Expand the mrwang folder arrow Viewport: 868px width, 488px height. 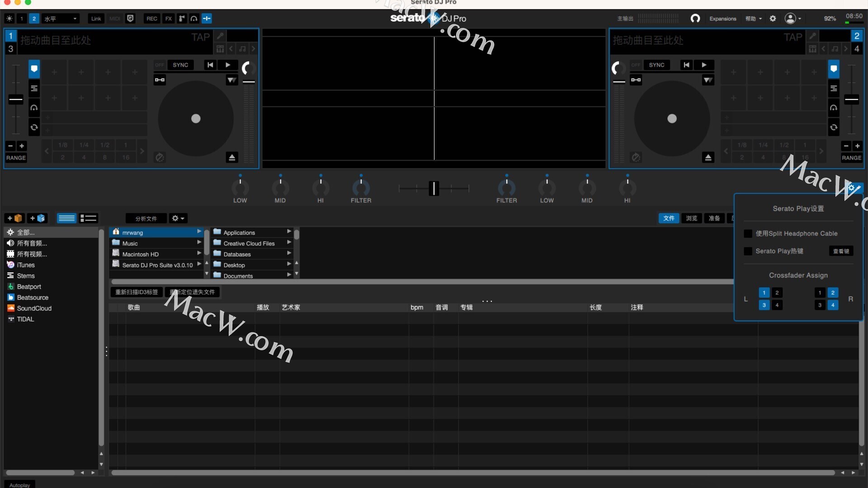(x=199, y=232)
